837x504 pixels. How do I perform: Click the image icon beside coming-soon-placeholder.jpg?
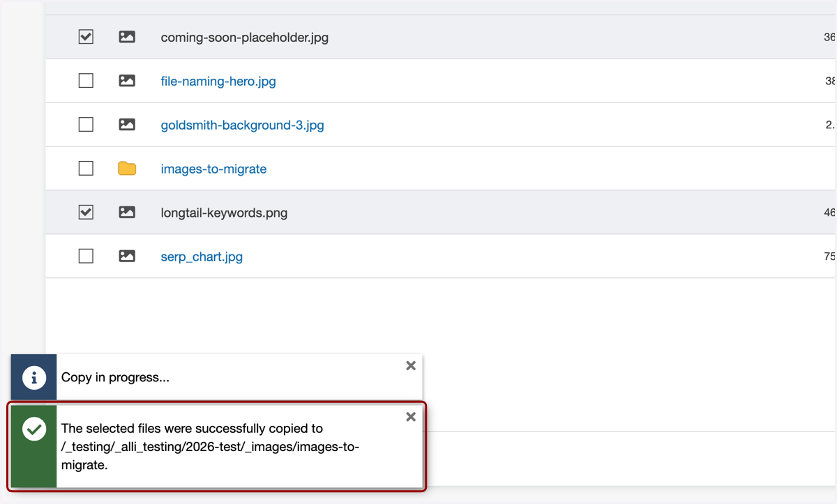(x=127, y=37)
